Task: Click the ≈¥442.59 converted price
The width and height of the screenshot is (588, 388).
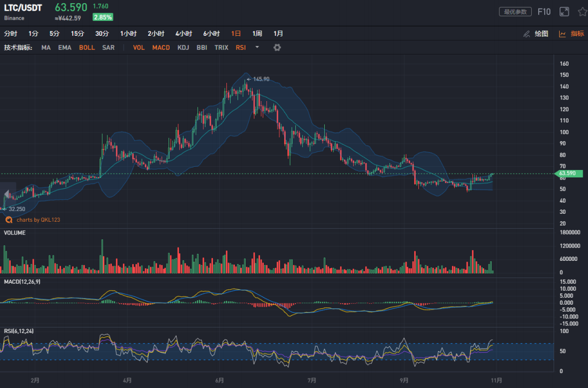Action: point(68,18)
